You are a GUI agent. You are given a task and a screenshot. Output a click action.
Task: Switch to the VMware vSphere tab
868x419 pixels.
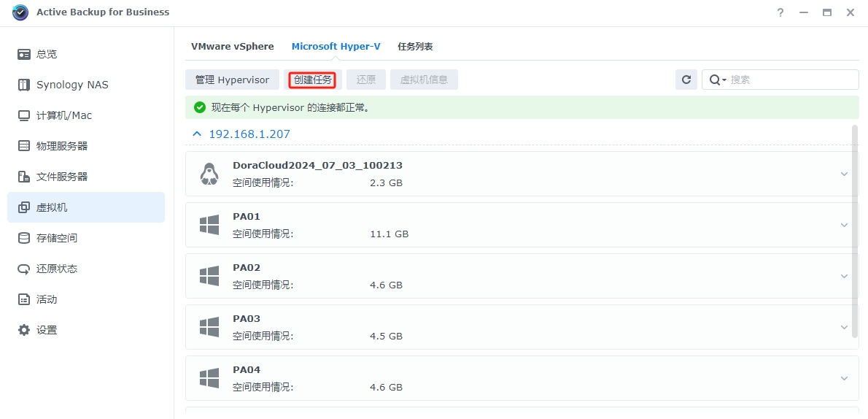point(232,46)
